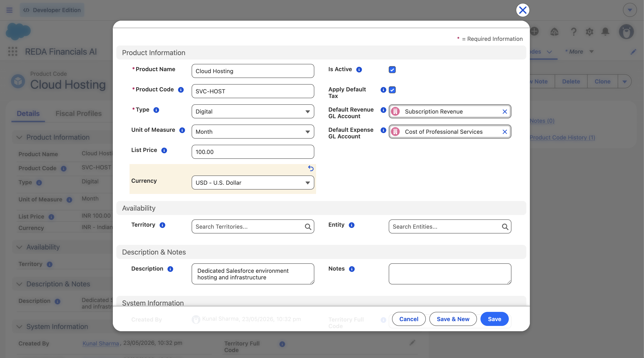
Task: Click the Apply Default Tax info icon
Action: [383, 90]
